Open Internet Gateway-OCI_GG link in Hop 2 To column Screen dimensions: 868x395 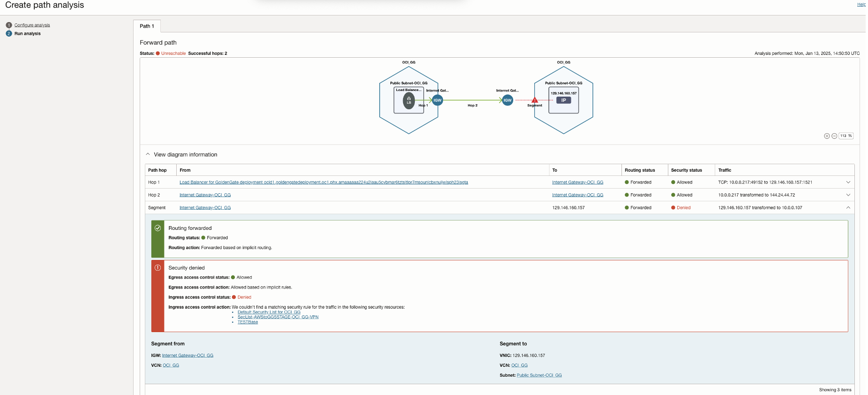pos(578,195)
